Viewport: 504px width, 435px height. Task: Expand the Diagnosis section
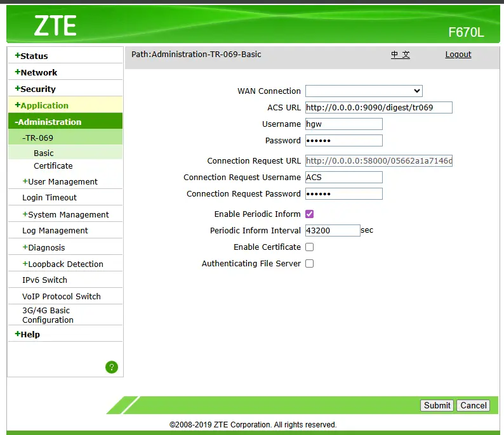43,247
